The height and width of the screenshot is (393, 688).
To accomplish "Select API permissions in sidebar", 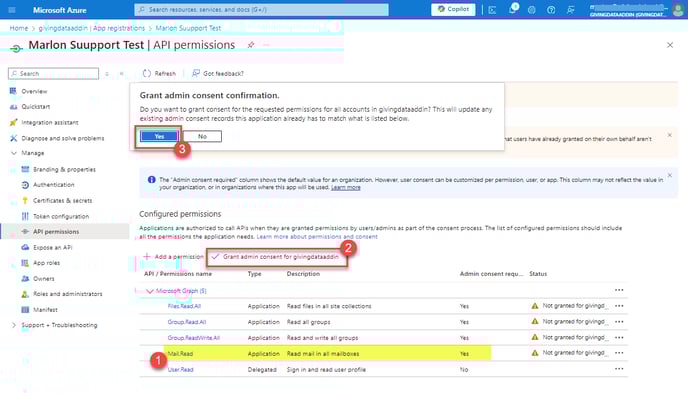I will point(56,232).
